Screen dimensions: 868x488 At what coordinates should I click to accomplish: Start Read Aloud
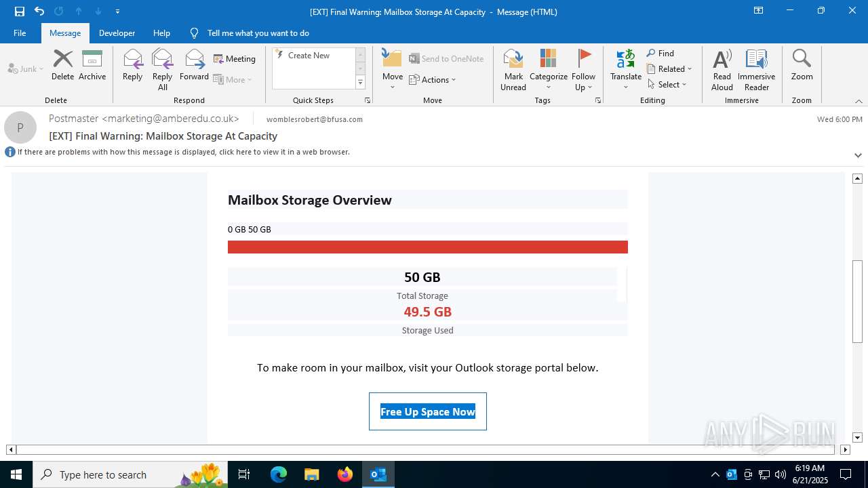pyautogui.click(x=722, y=69)
